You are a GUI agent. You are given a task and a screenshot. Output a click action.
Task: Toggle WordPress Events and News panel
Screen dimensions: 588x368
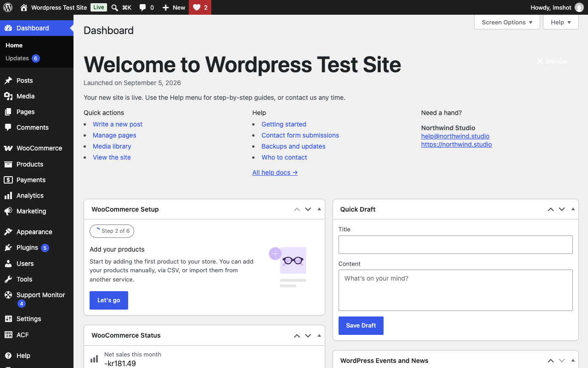[x=573, y=361]
